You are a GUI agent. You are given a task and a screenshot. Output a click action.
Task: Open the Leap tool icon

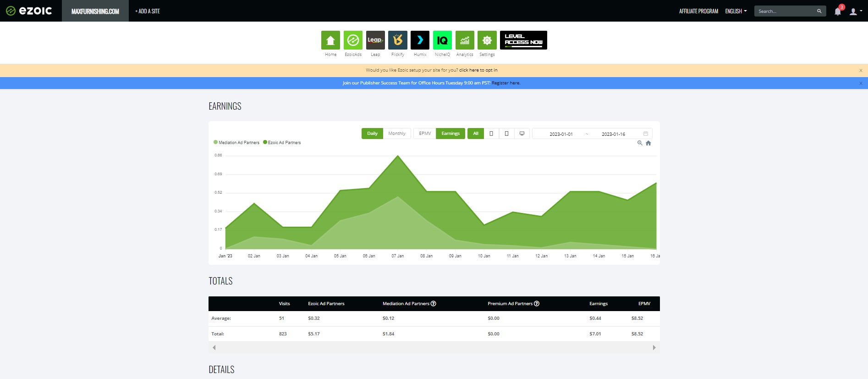tap(375, 40)
